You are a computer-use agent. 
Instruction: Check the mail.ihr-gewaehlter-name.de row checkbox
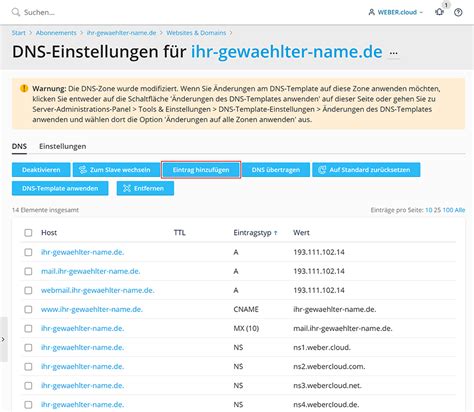[x=28, y=271]
